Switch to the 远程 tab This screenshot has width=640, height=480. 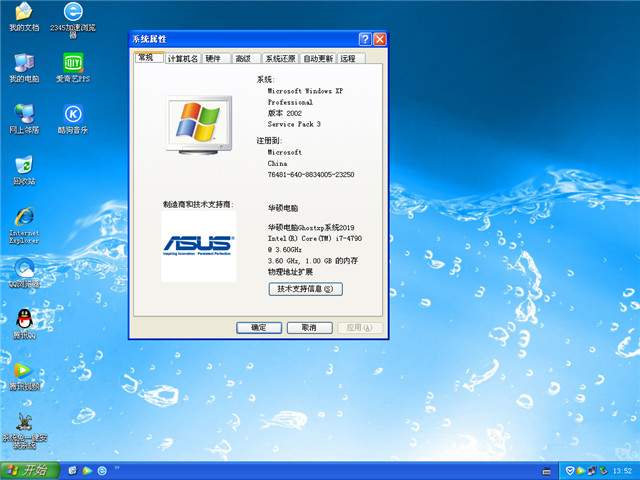click(351, 59)
